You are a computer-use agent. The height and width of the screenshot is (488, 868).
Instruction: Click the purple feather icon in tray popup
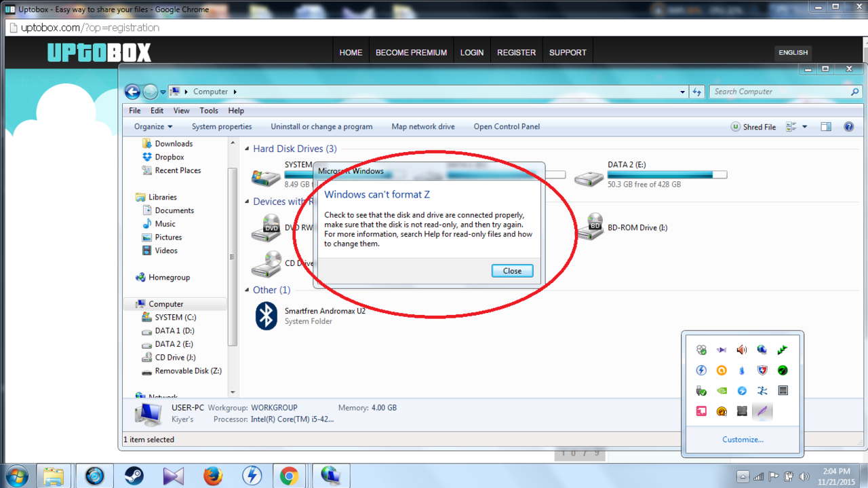[x=762, y=411]
